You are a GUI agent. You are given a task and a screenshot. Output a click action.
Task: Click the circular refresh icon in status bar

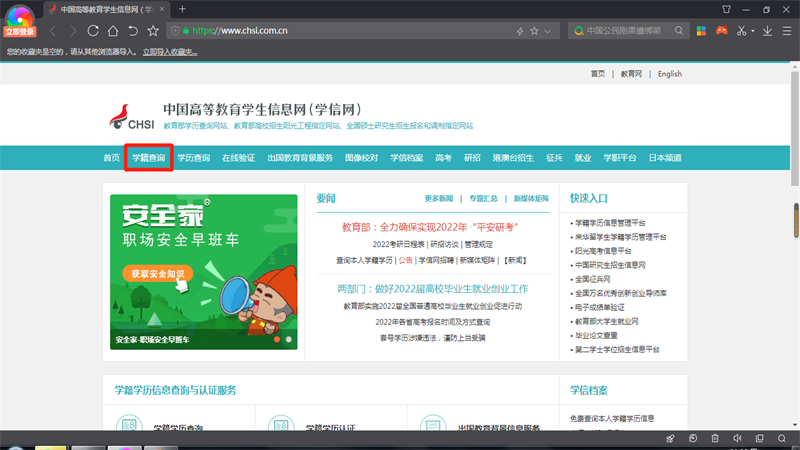(x=693, y=438)
